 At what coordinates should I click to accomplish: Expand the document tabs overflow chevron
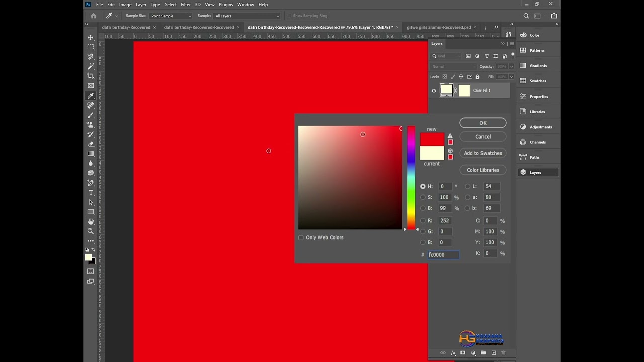coord(496,27)
